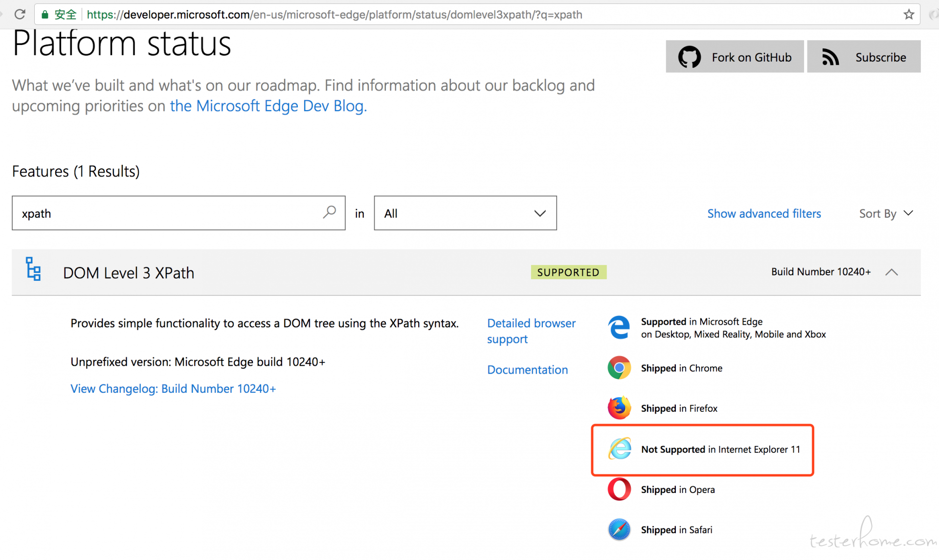Click the RSS feed icon

click(830, 57)
